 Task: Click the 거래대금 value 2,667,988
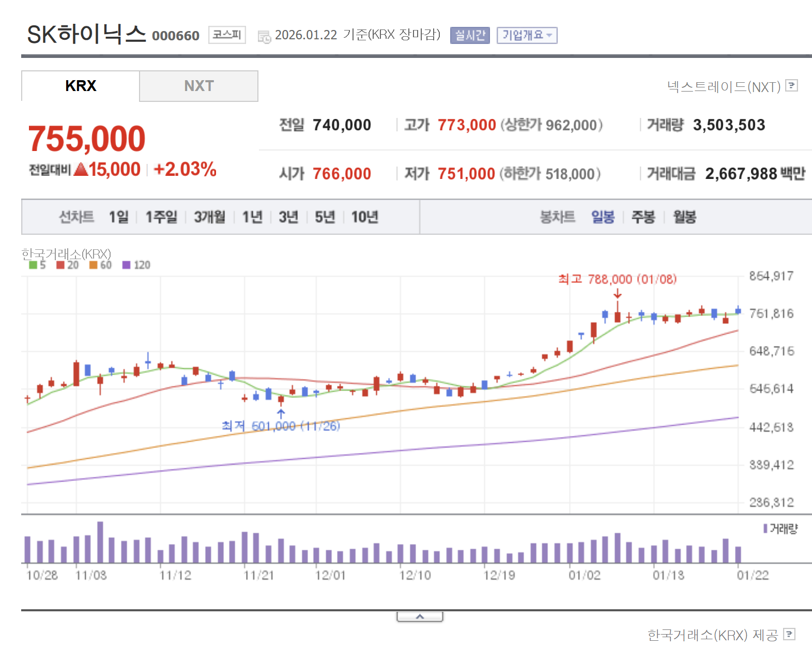coord(741,174)
